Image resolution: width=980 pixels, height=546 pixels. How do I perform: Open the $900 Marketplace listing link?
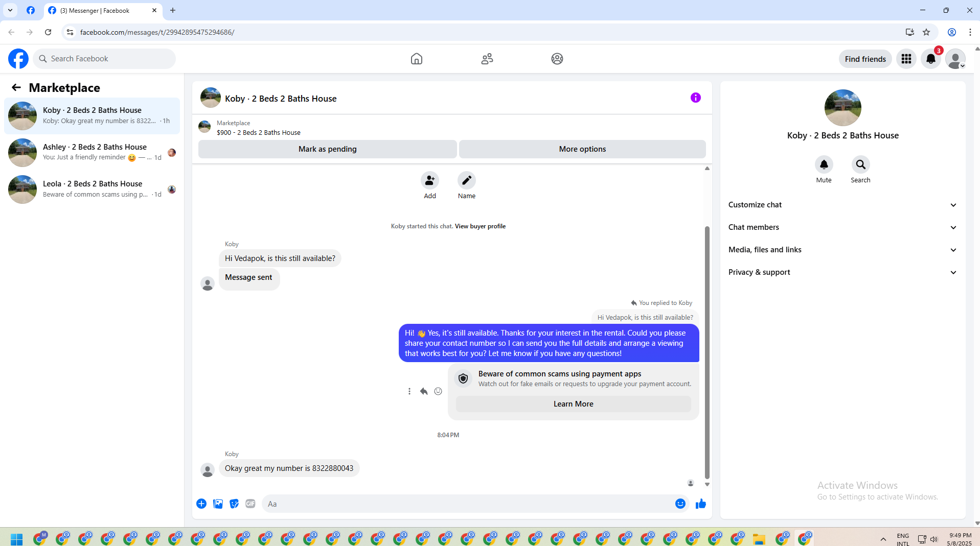click(x=258, y=132)
